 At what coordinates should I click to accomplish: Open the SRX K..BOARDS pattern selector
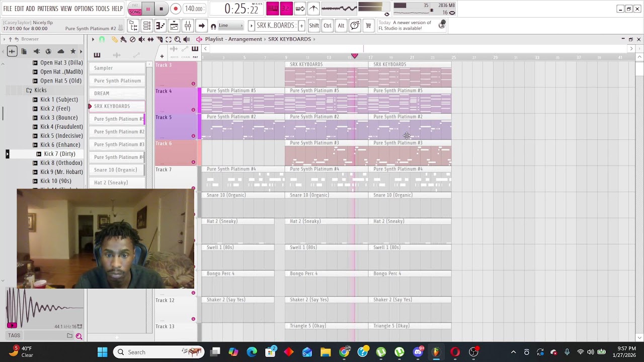point(276,26)
